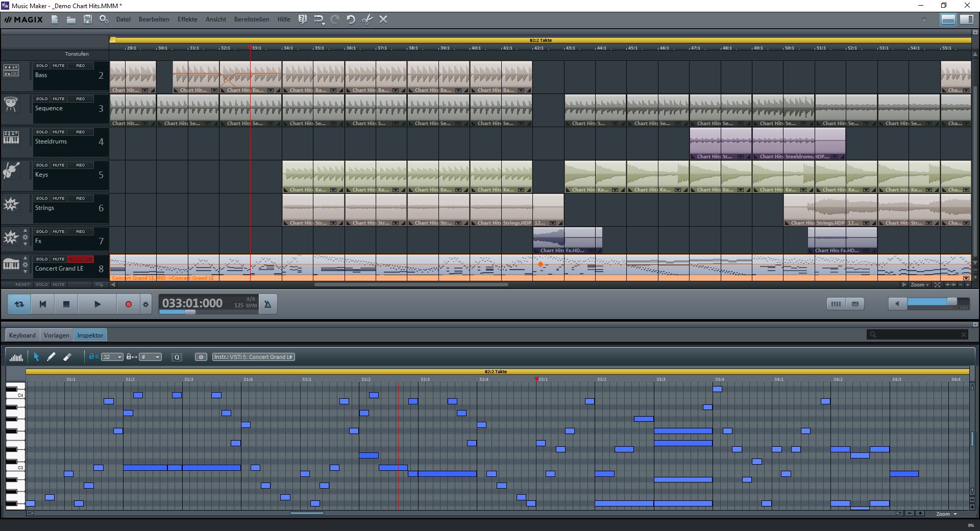The height and width of the screenshot is (531, 980).
Task: Switch to the Vorlagen tab
Action: pyautogui.click(x=56, y=335)
